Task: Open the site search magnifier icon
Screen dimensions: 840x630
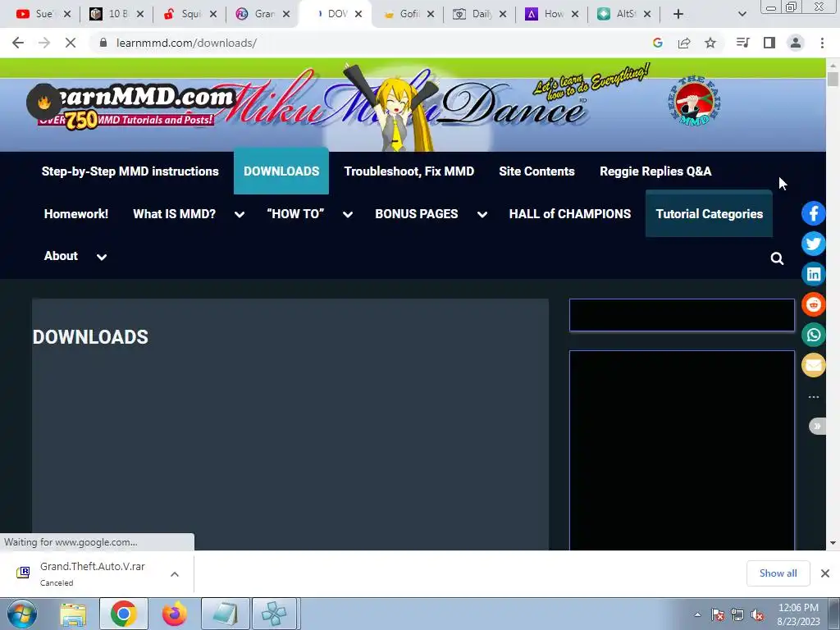Action: (x=777, y=258)
